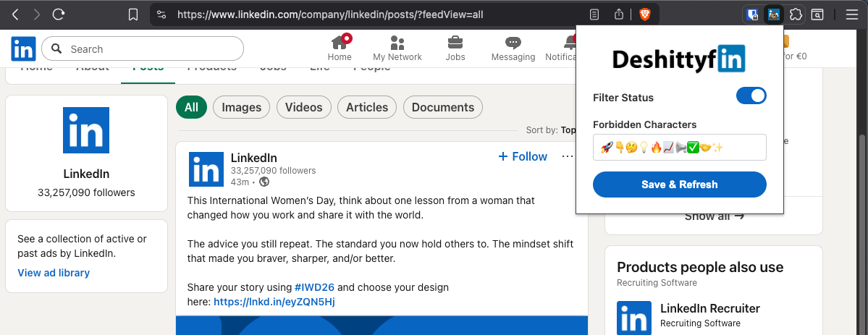Click the Forbidden Characters input field
This screenshot has width=868, height=335.
tap(679, 148)
